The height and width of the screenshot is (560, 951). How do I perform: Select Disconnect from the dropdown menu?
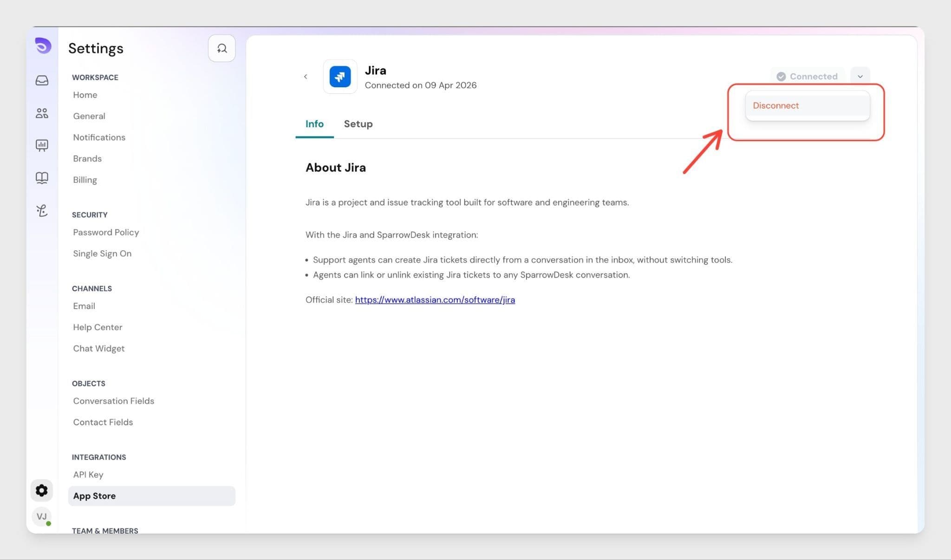(x=775, y=106)
